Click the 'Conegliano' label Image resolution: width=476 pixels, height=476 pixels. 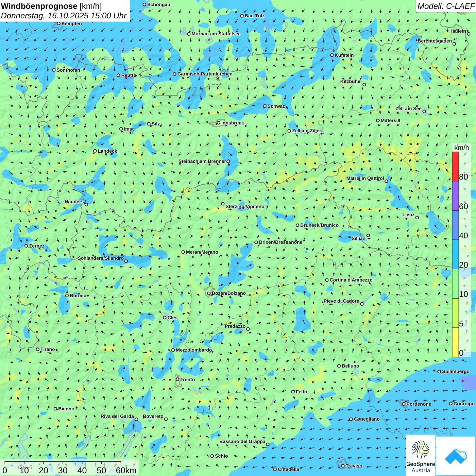[367, 419]
